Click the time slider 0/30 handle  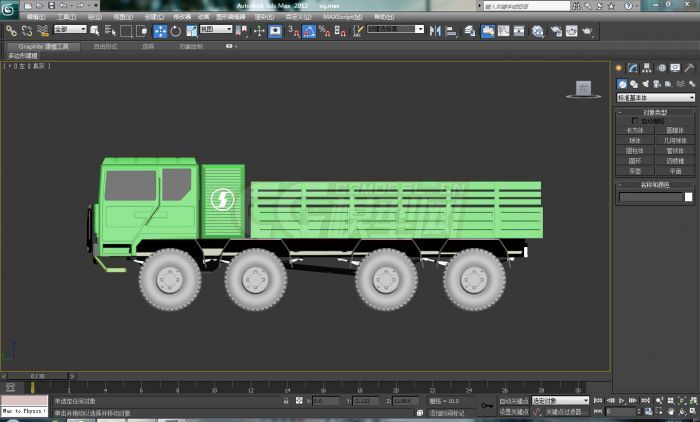[38, 376]
